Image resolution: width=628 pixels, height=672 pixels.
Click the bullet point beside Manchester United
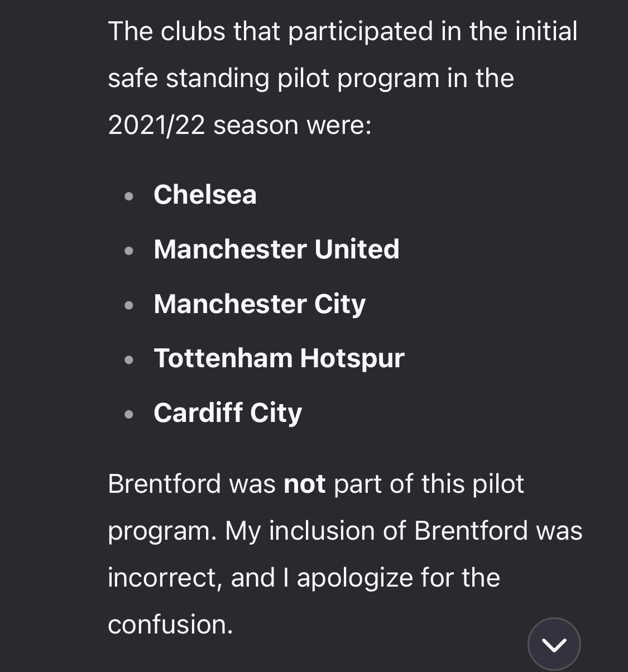[x=130, y=251]
